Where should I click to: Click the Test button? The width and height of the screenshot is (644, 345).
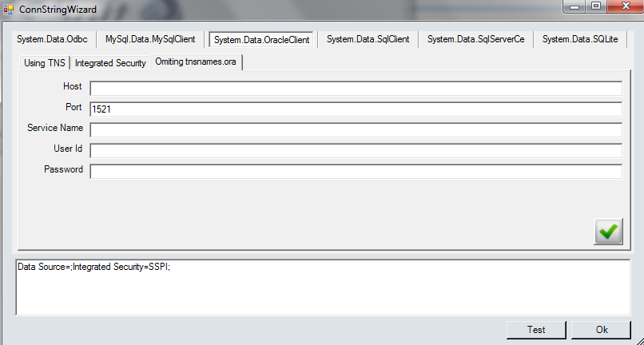[536, 330]
